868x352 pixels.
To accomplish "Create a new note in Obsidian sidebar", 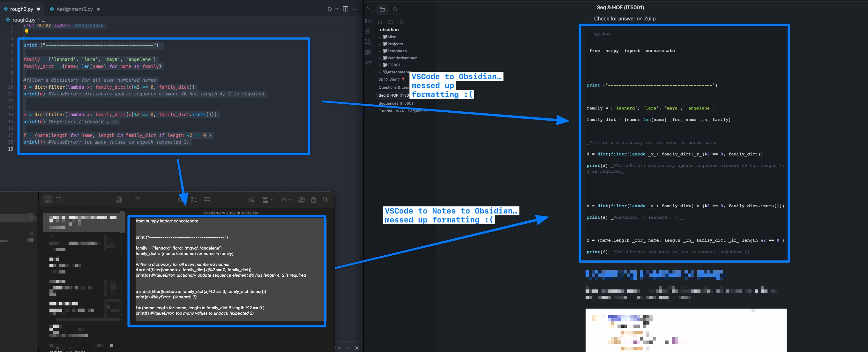I will [x=380, y=22].
